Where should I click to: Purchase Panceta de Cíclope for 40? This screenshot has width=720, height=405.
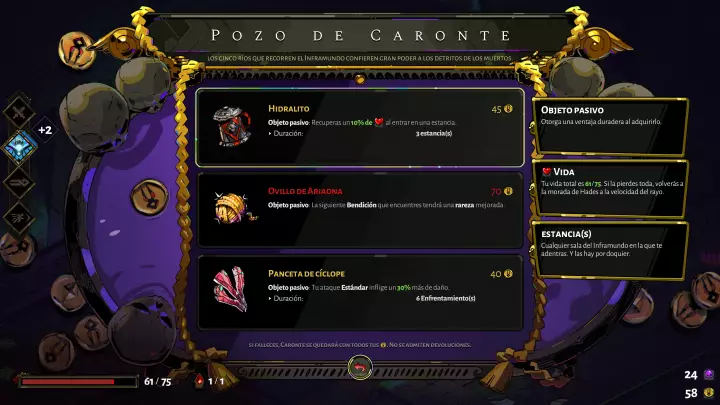coord(360,292)
